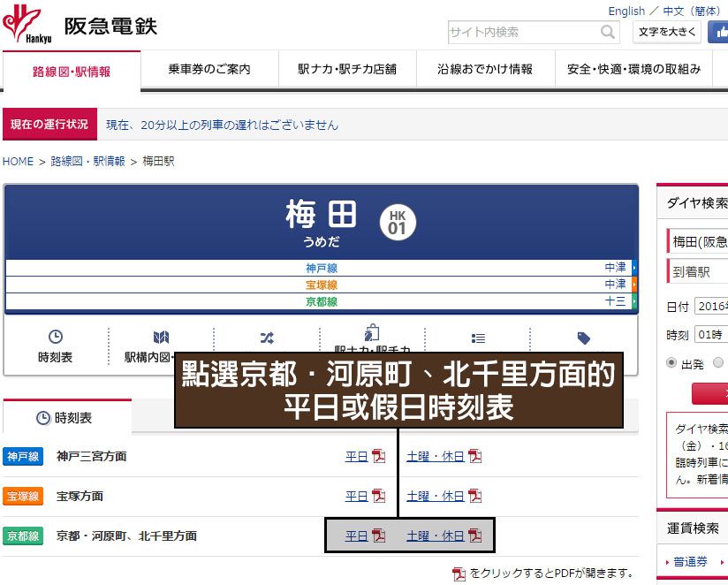Image resolution: width=728 pixels, height=585 pixels.
Task: Switch language to English
Action: pyautogui.click(x=626, y=11)
